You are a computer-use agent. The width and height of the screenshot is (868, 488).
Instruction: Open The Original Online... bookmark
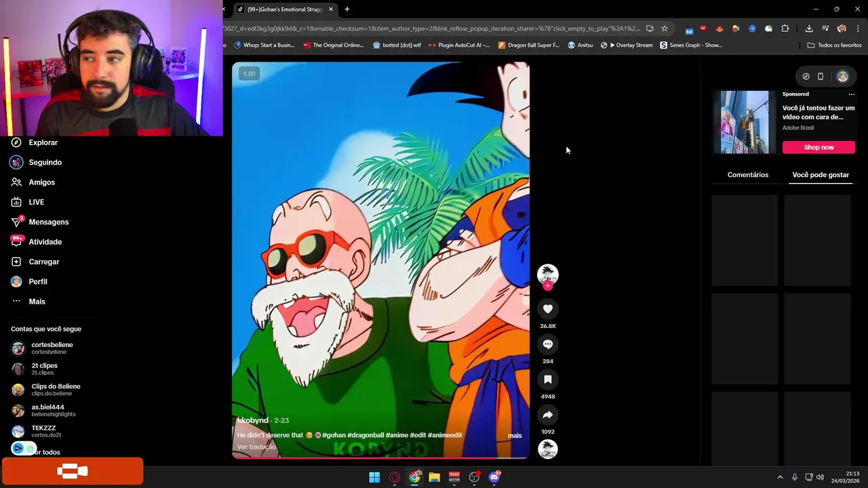pos(334,45)
